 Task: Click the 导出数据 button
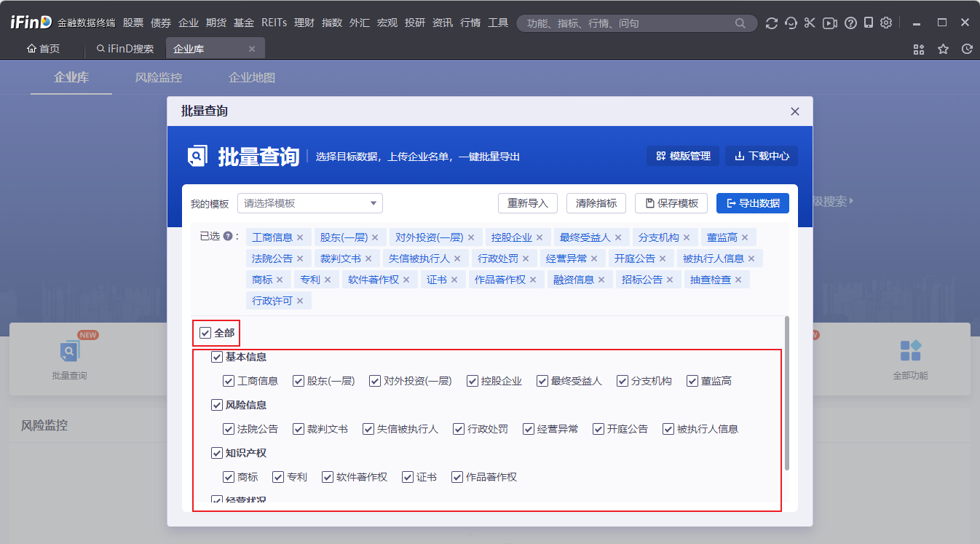pos(752,203)
